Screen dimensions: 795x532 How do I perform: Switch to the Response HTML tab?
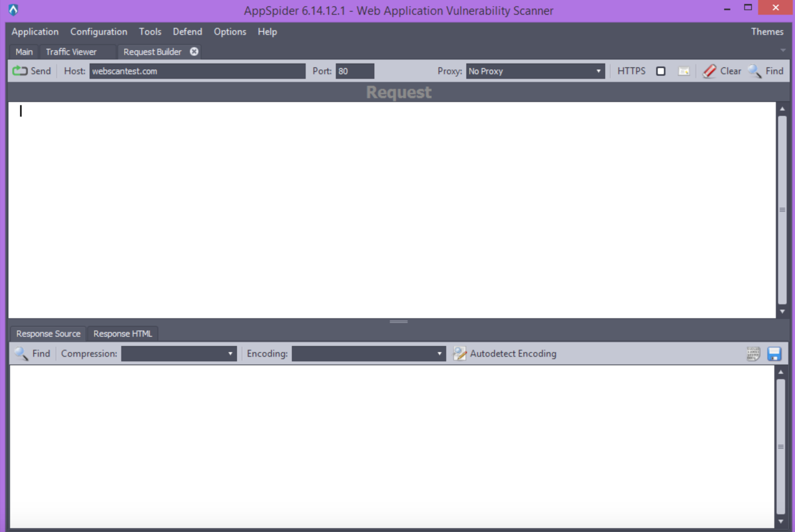pyautogui.click(x=123, y=333)
